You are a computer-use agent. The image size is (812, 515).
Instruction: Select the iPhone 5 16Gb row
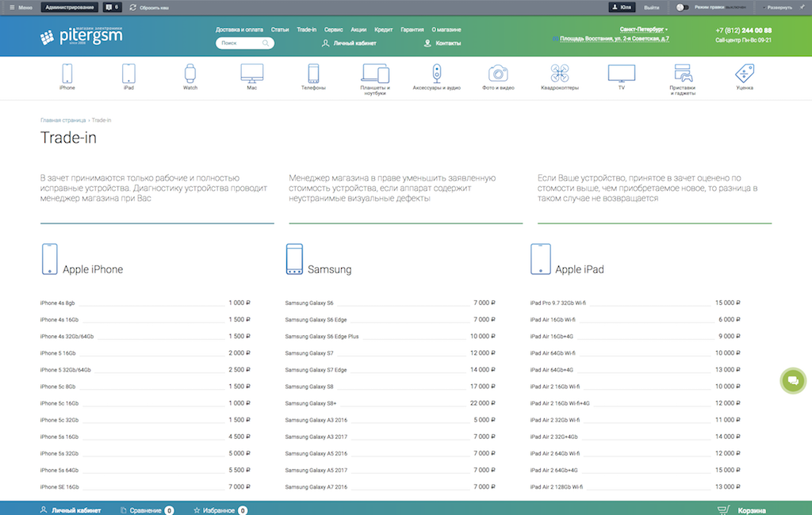pos(145,353)
